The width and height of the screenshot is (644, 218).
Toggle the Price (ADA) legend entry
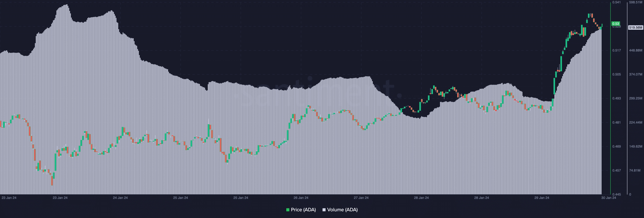(x=301, y=210)
